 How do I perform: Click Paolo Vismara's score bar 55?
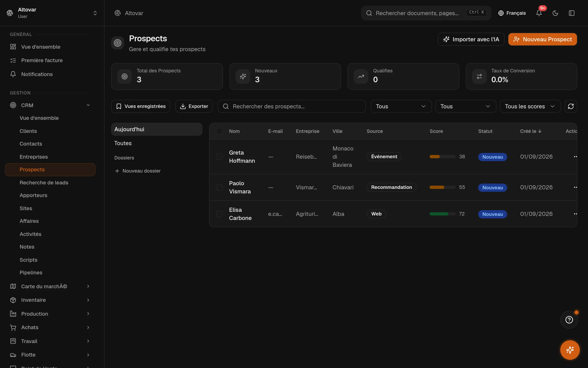pos(442,187)
